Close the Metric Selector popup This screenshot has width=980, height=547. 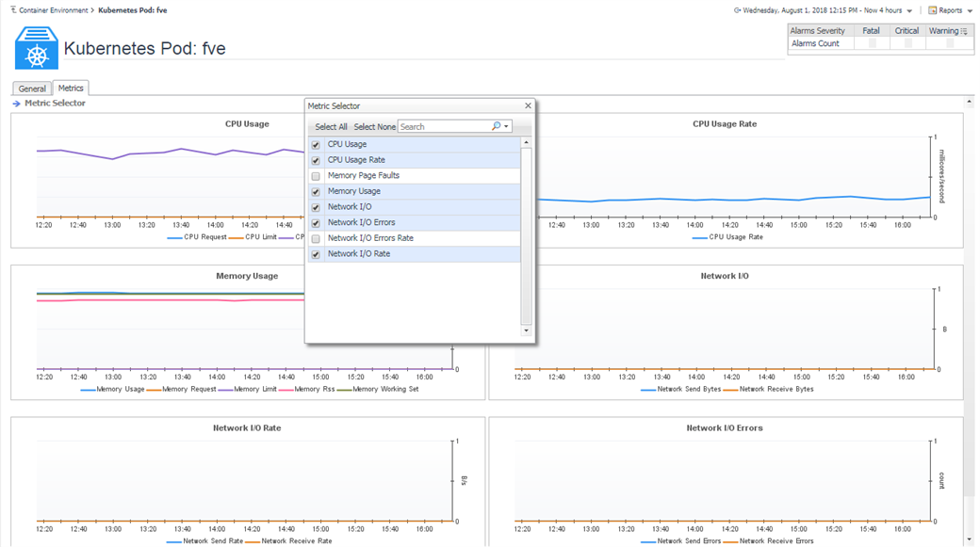point(528,105)
